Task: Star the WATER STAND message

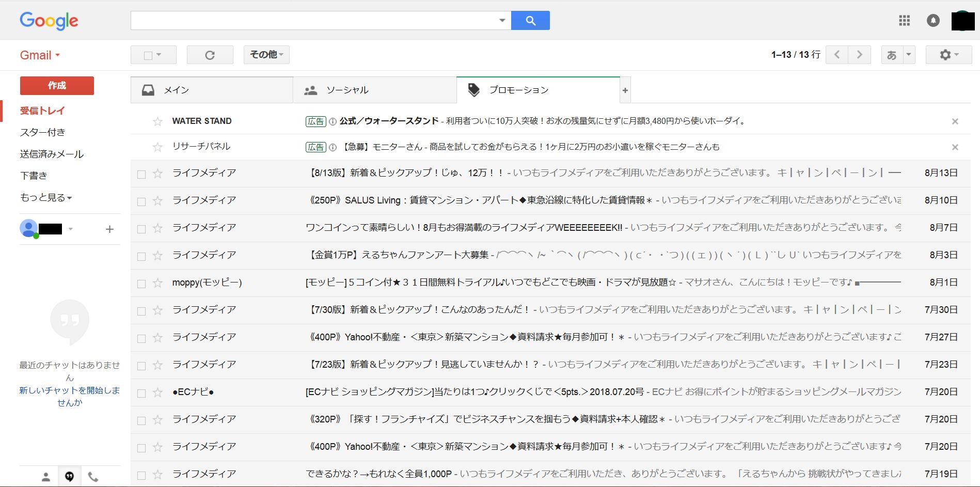Action: pyautogui.click(x=157, y=121)
